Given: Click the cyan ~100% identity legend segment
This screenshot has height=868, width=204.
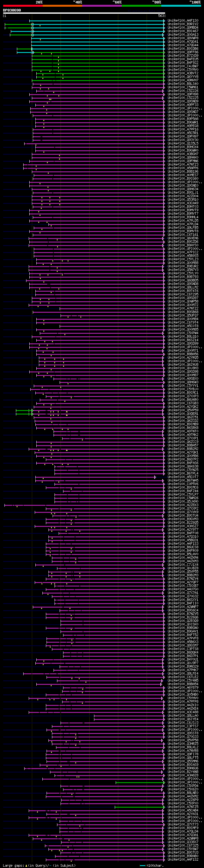Looking at the screenshot, I should (181, 6).
